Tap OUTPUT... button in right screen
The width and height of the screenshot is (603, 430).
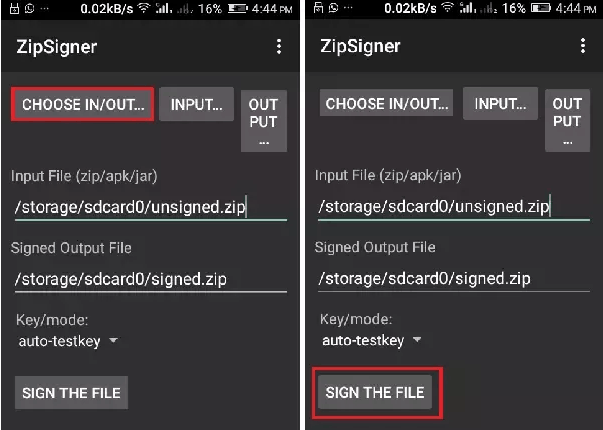[567, 120]
